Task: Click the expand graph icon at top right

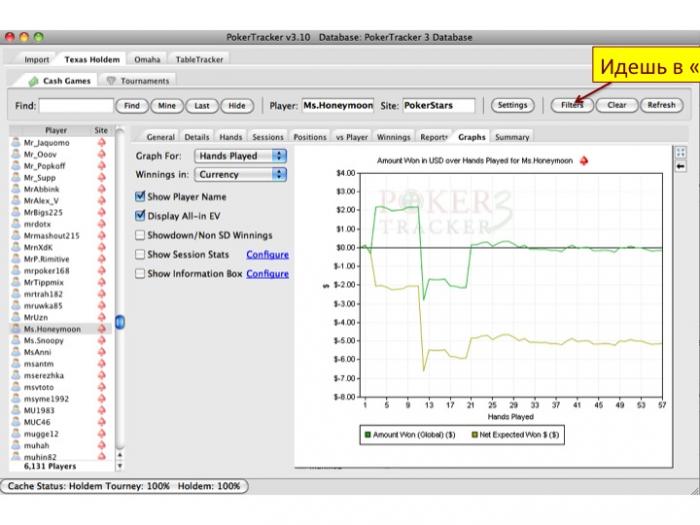Action: 680,152
